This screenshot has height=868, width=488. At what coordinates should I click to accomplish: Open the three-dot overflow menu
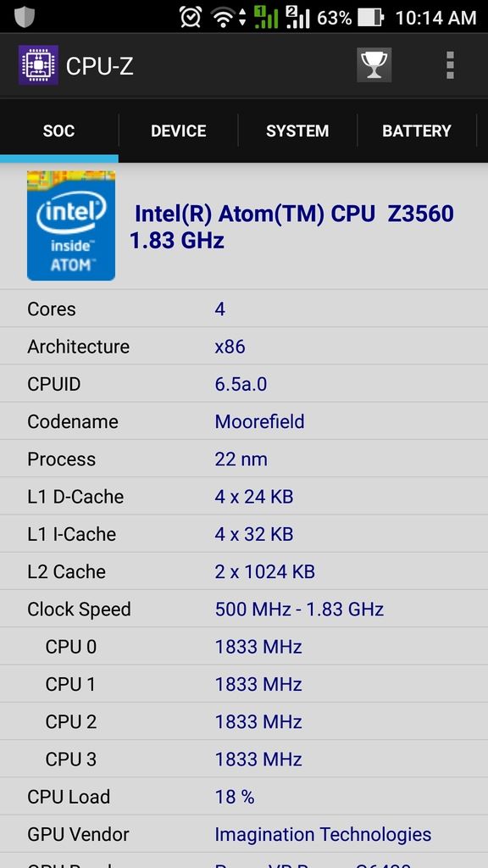coord(450,65)
